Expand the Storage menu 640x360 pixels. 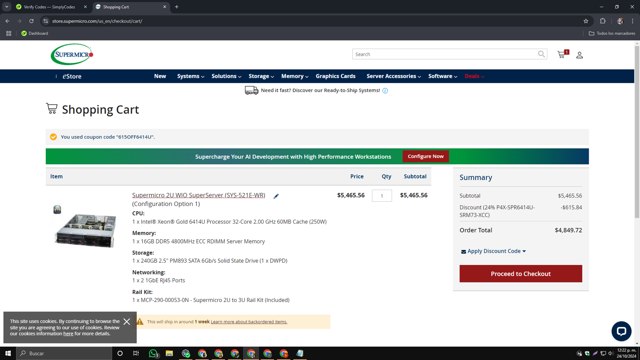point(261,76)
